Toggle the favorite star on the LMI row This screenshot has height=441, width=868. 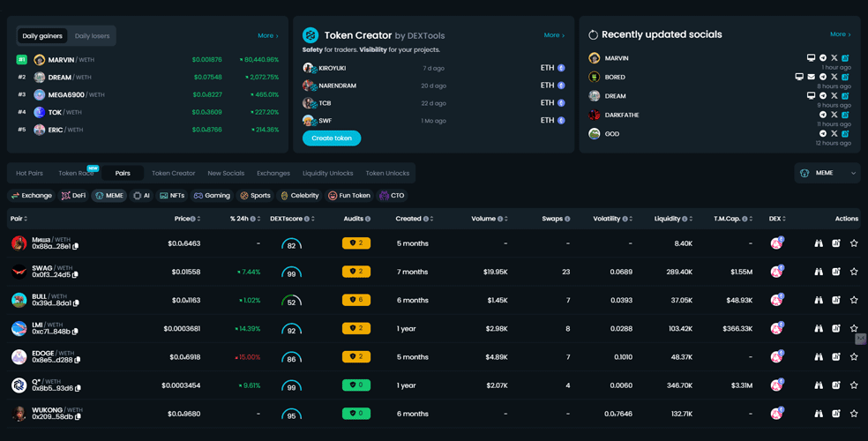(854, 328)
